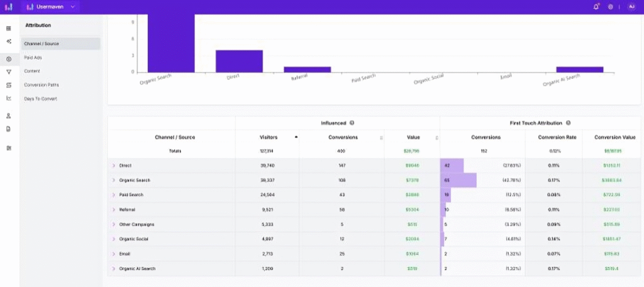Expand the Email channel row

click(x=114, y=254)
